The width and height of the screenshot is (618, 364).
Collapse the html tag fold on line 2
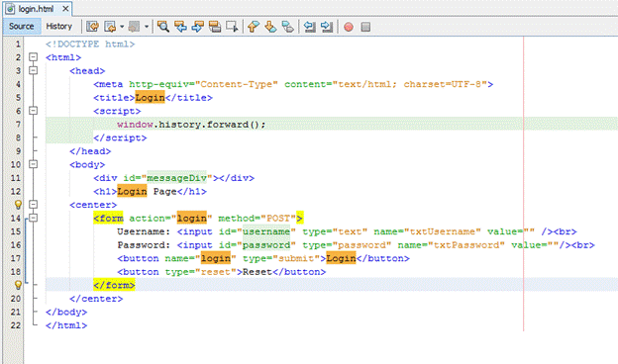[33, 57]
